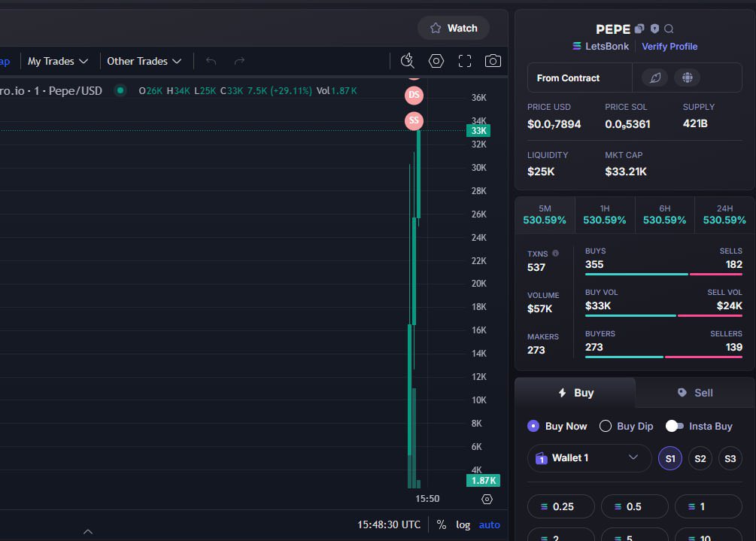This screenshot has width=756, height=541.
Task: Select the 24H timeframe tab
Action: tap(724, 214)
